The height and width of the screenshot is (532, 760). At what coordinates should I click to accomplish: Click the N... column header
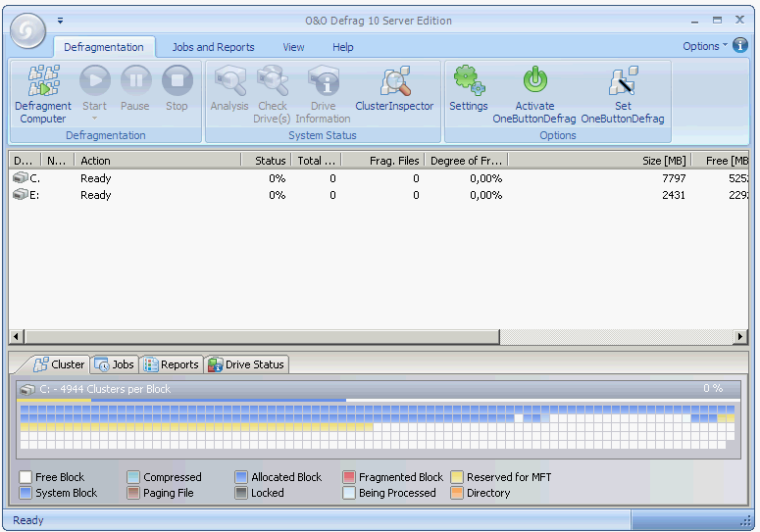[x=58, y=161]
